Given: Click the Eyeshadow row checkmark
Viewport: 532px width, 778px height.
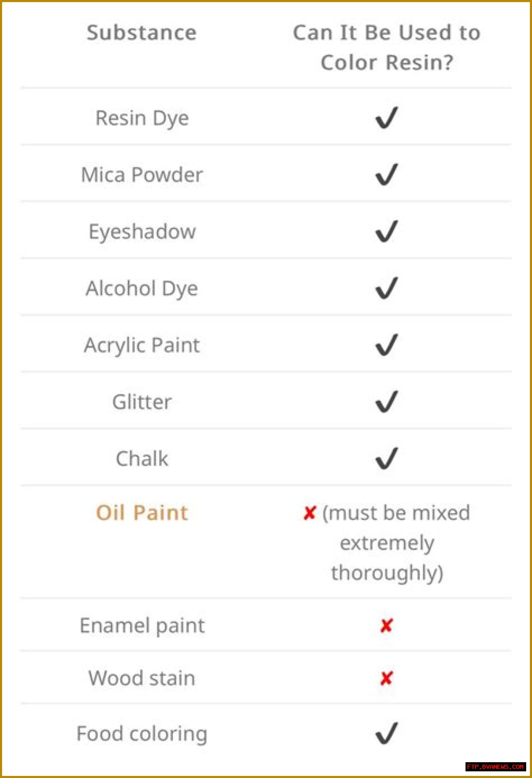Looking at the screenshot, I should [x=387, y=232].
